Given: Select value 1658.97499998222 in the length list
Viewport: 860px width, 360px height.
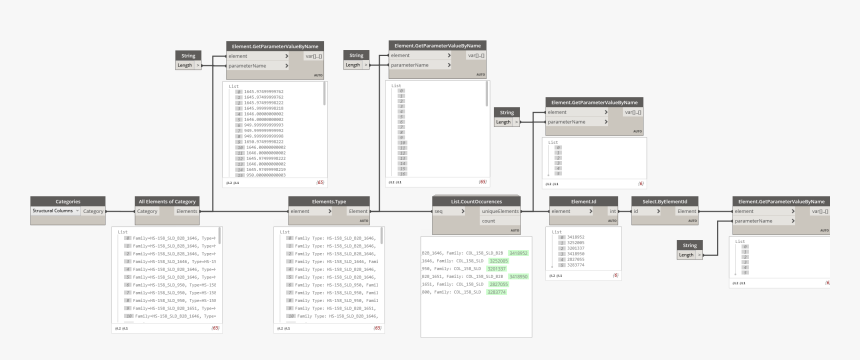Looking at the screenshot, I should pyautogui.click(x=264, y=142).
